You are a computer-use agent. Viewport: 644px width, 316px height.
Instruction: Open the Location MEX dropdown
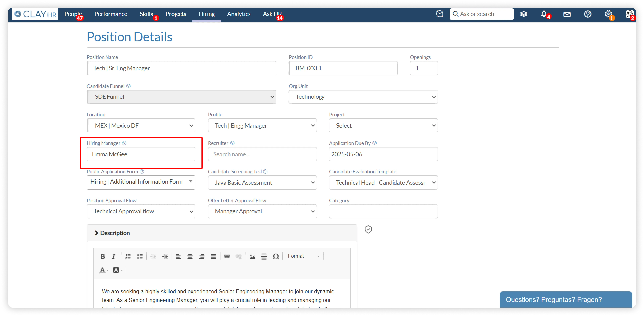[x=141, y=125]
